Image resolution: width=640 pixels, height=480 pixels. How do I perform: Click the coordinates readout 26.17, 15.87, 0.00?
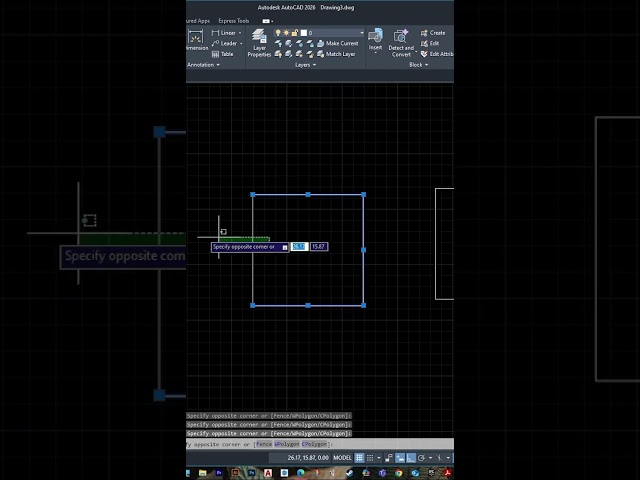pyautogui.click(x=308, y=458)
